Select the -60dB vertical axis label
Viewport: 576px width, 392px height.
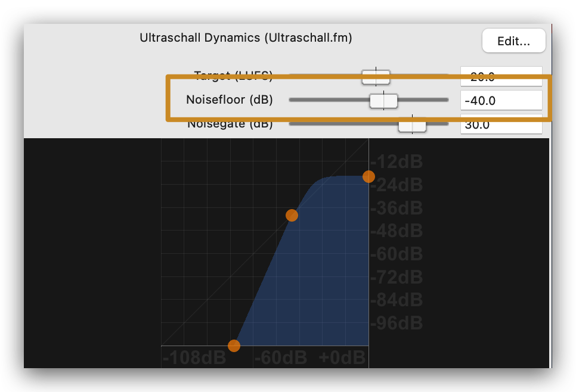coord(397,254)
